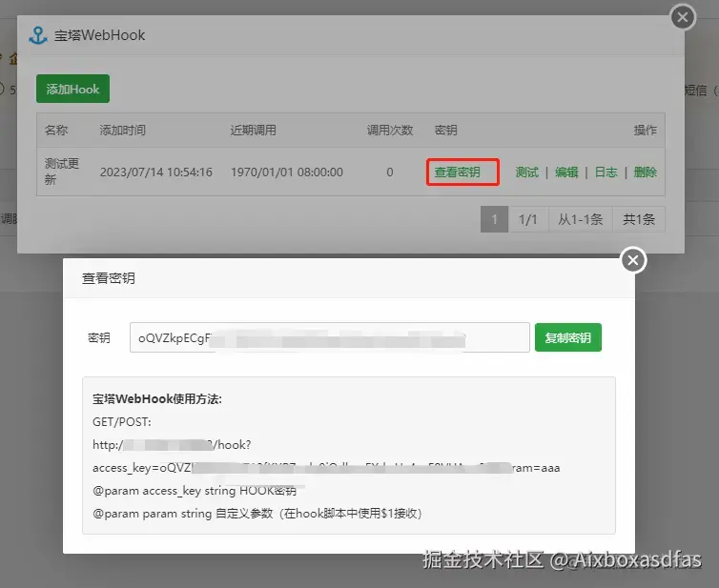Click the 测试 action link

(x=527, y=172)
